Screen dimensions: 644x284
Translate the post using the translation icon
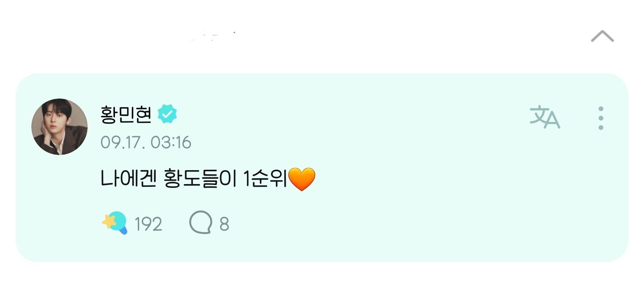pyautogui.click(x=545, y=117)
